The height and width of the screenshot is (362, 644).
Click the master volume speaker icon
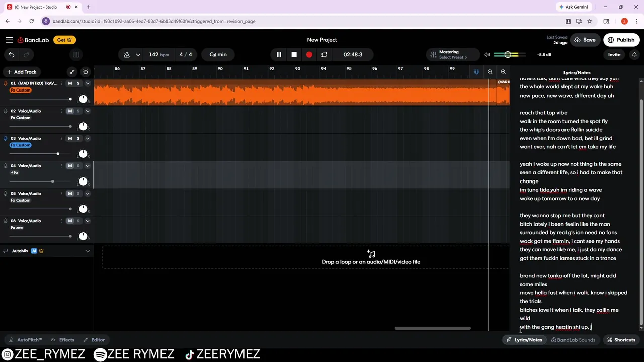click(487, 54)
